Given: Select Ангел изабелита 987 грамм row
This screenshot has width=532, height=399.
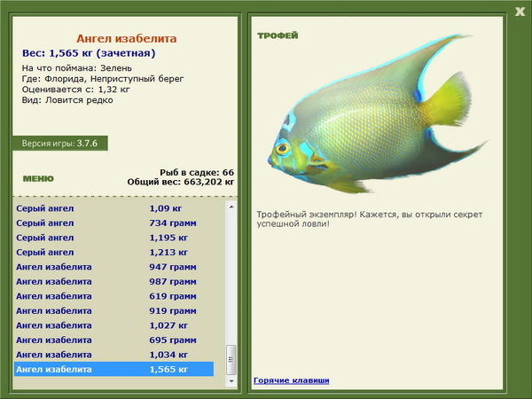Looking at the screenshot, I should coord(114,281).
